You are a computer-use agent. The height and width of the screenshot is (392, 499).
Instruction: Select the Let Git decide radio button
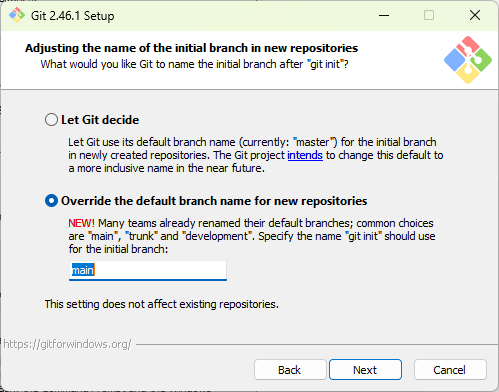[x=51, y=120]
